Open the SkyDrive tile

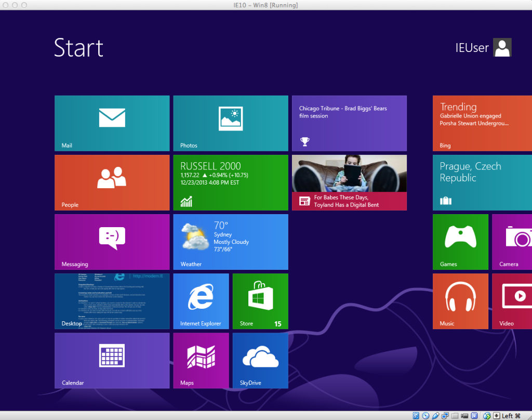(261, 361)
